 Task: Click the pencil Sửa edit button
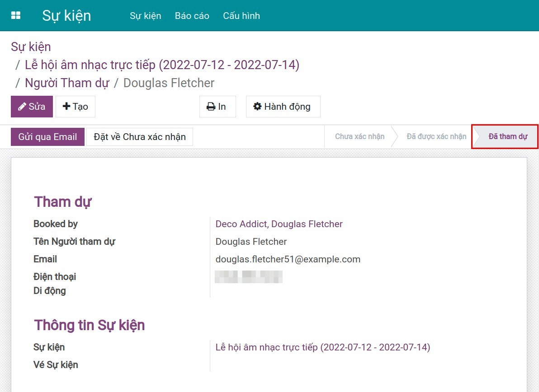coord(32,107)
